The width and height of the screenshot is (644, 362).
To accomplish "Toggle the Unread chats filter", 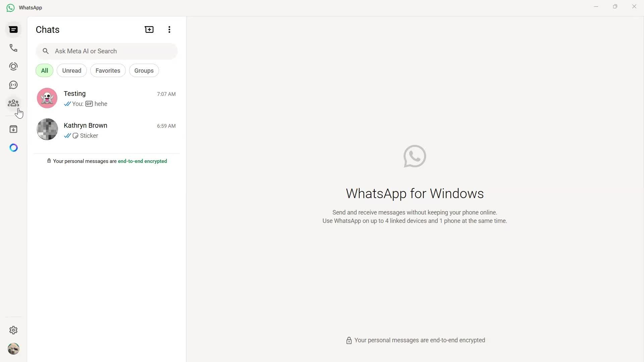I will pyautogui.click(x=71, y=70).
